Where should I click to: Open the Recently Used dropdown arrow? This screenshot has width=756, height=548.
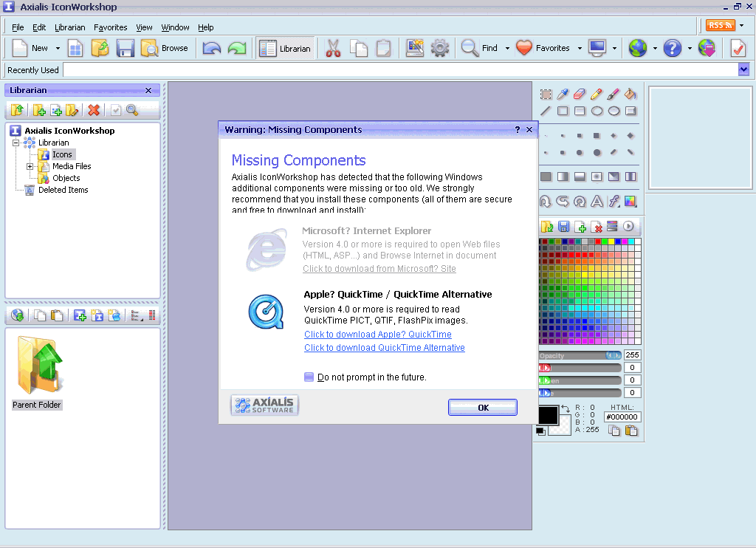click(743, 69)
